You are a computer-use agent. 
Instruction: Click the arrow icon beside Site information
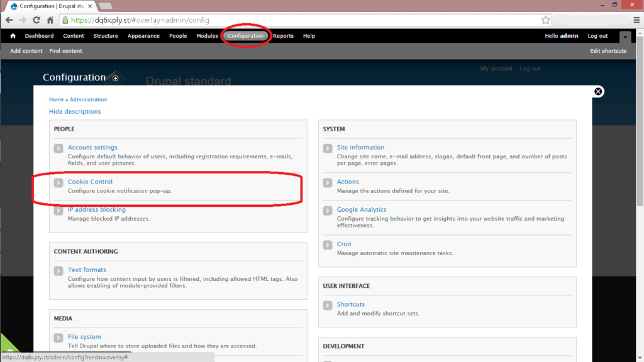327,148
